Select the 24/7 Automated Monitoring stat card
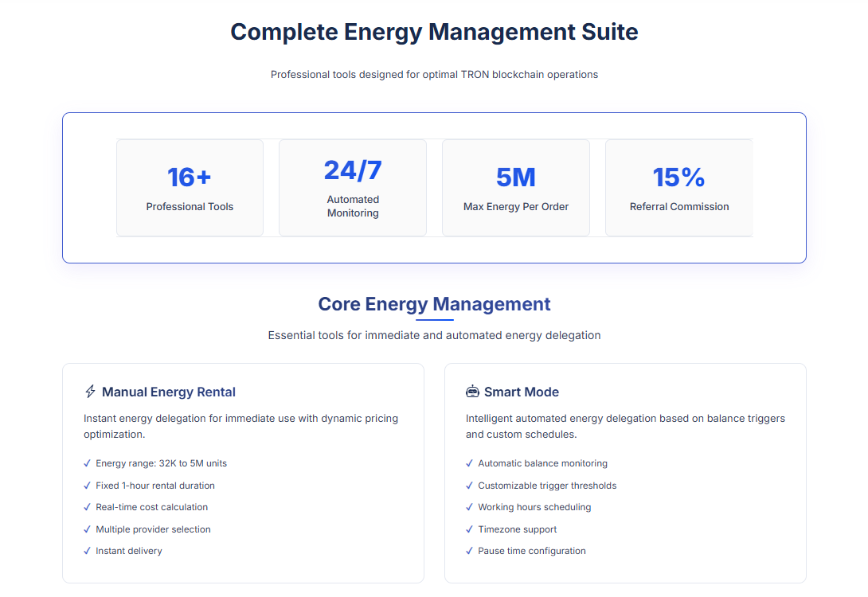This screenshot has height=597, width=868. click(x=353, y=188)
